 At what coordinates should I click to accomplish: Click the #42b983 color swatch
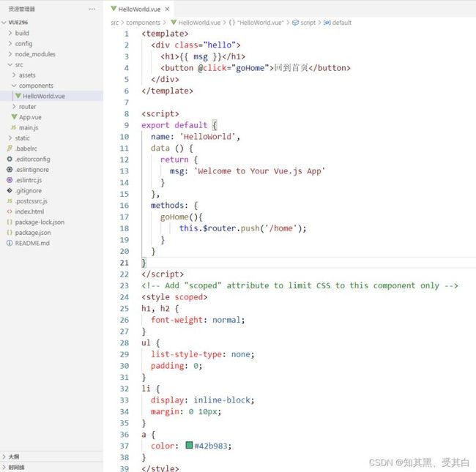click(189, 446)
